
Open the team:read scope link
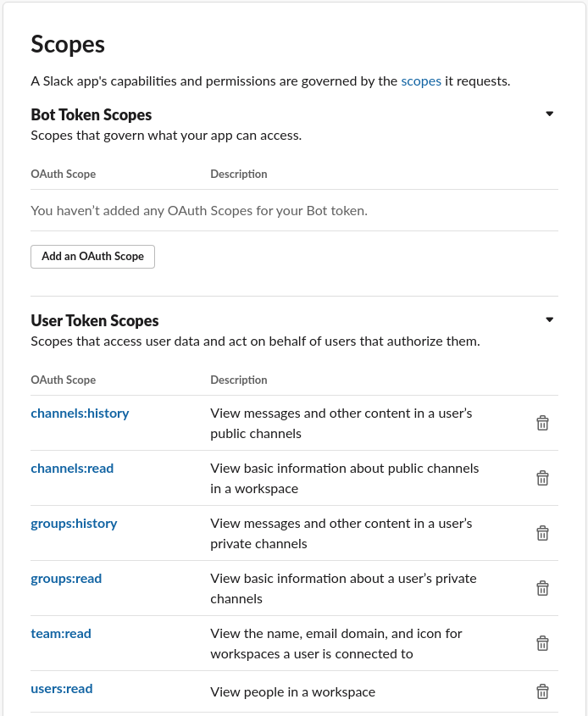(x=61, y=634)
